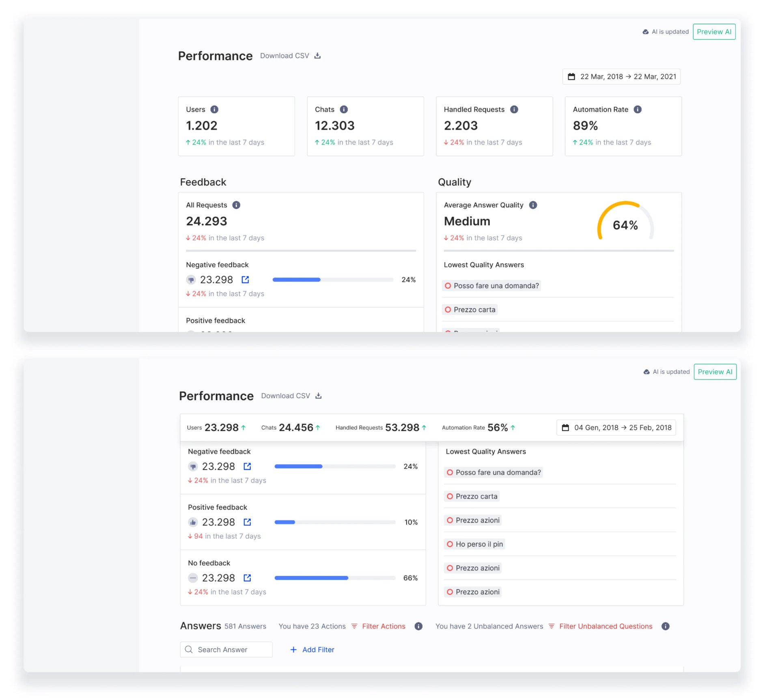Show info for Average Answer Quality
The height and width of the screenshot is (700, 763).
(533, 205)
